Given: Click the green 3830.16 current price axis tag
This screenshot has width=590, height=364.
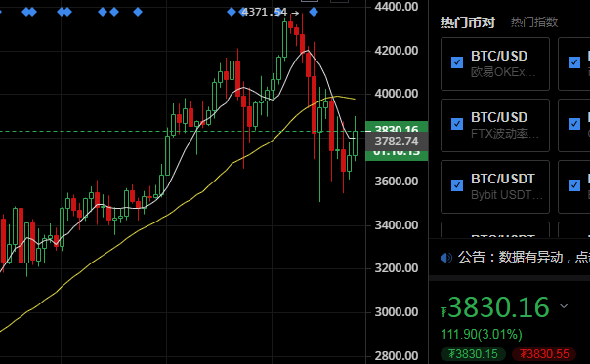Looking at the screenshot, I should point(397,127).
